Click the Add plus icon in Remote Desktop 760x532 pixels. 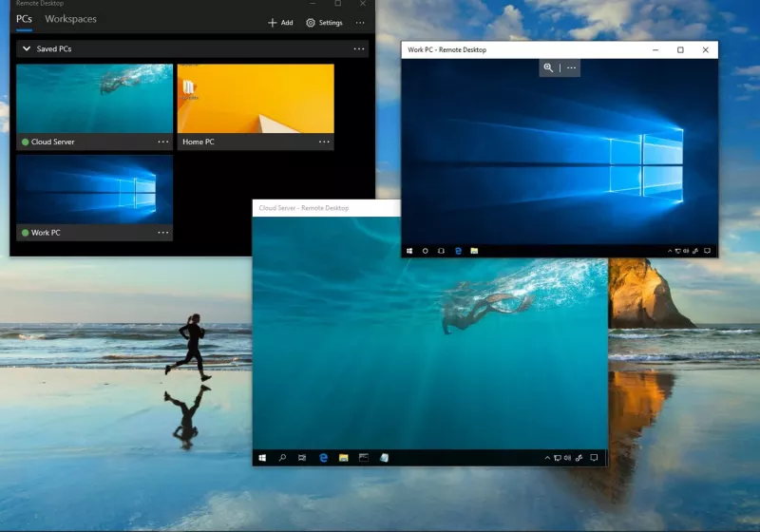click(x=273, y=23)
